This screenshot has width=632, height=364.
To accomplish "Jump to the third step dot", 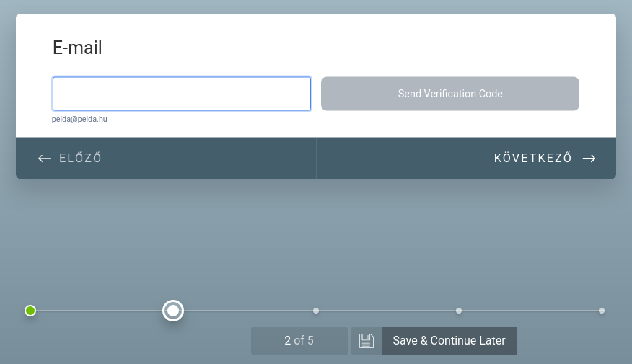I will pyautogui.click(x=316, y=311).
